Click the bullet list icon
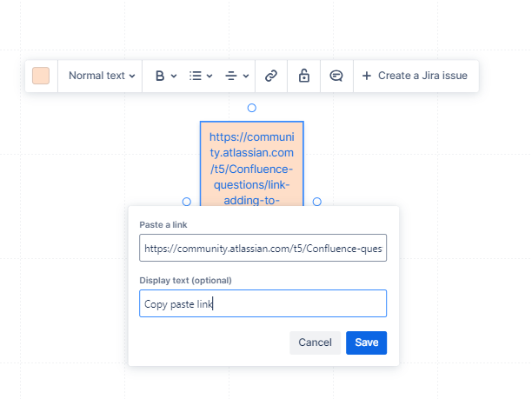 (x=196, y=76)
